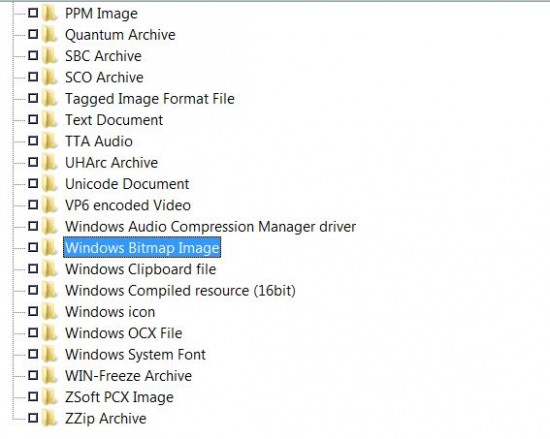Click the Unicode Document folder icon
Image resolution: width=550 pixels, height=439 pixels.
coord(49,184)
